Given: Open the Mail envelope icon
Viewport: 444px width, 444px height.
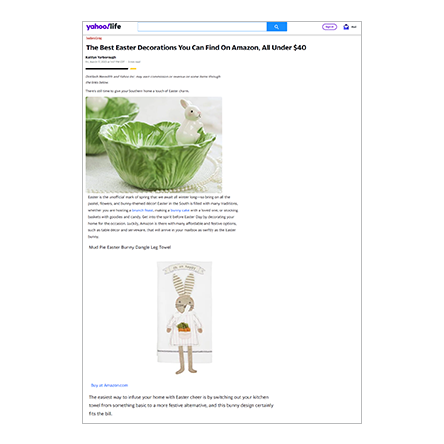Looking at the screenshot, I should pyautogui.click(x=346, y=27).
